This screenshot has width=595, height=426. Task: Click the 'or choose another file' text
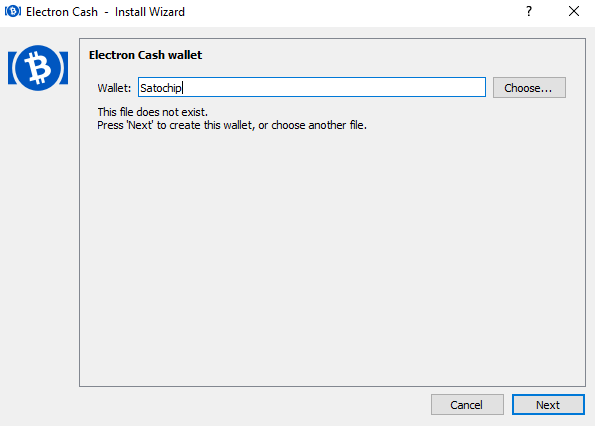(312, 125)
